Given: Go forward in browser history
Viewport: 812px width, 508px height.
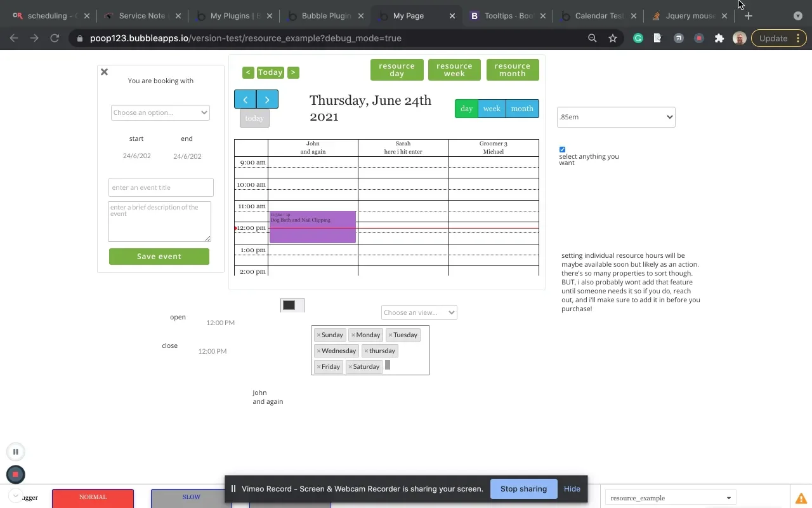Looking at the screenshot, I should 34,38.
